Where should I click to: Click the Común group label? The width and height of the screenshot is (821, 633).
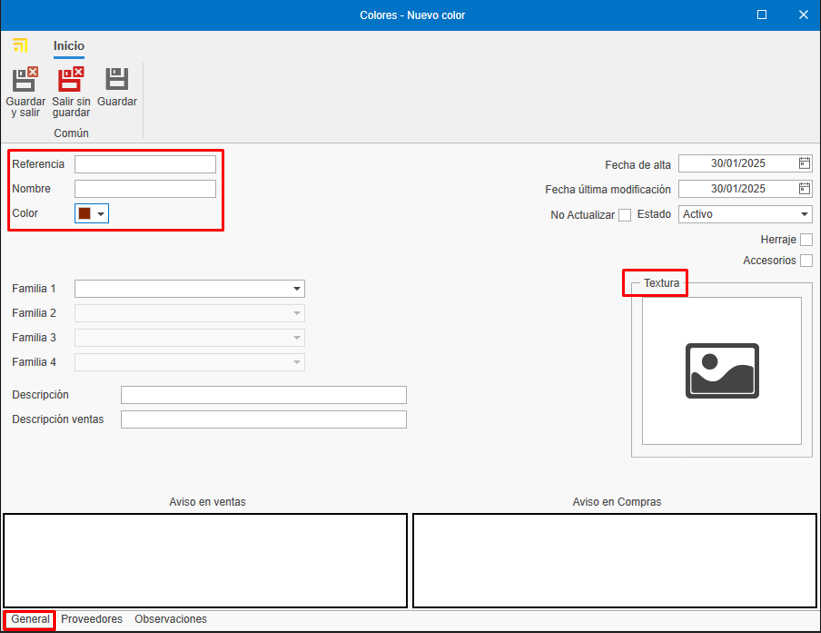pyautogui.click(x=71, y=133)
